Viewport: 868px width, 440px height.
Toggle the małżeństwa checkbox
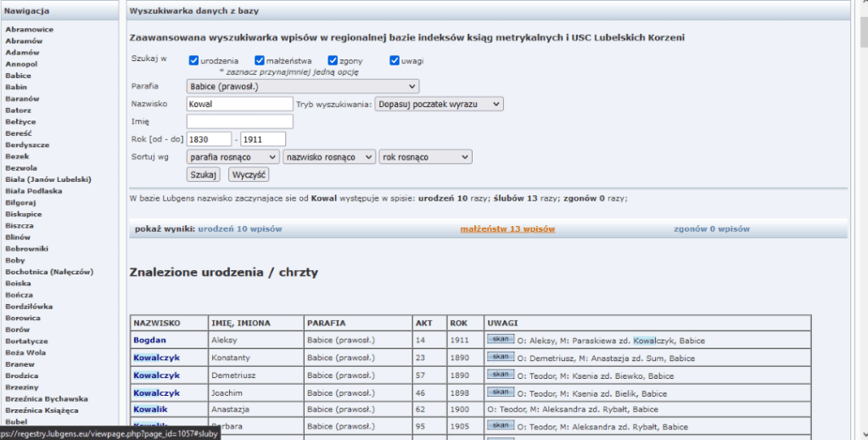pos(260,60)
